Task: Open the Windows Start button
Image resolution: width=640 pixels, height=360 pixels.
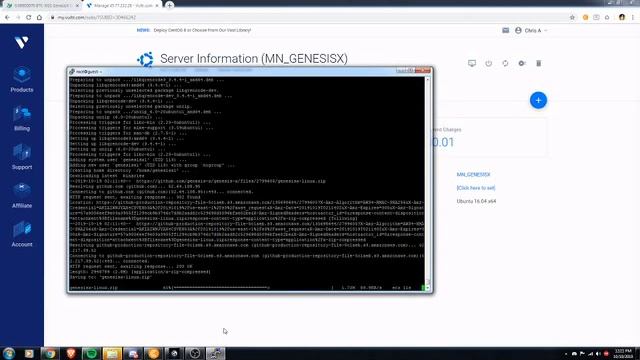Action: click(x=9, y=353)
